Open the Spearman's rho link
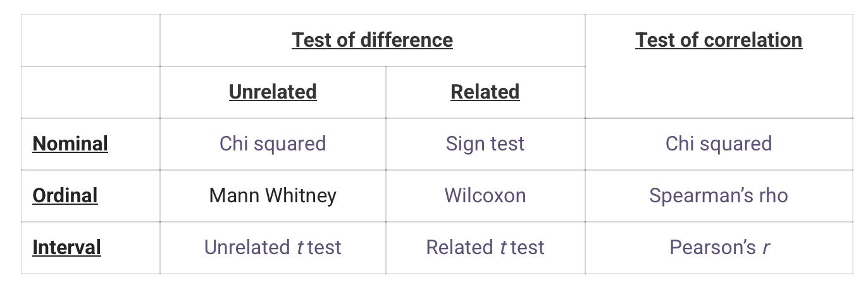 (719, 195)
